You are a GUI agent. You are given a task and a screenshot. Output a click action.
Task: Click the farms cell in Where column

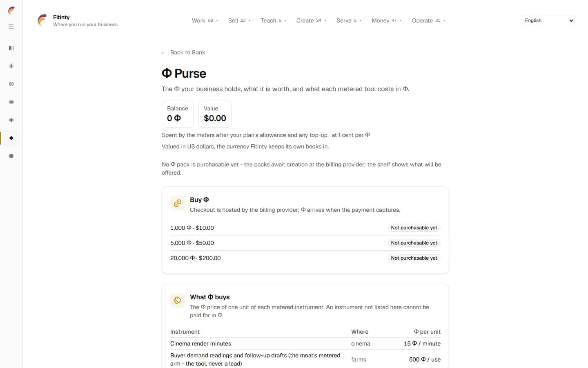tap(359, 359)
